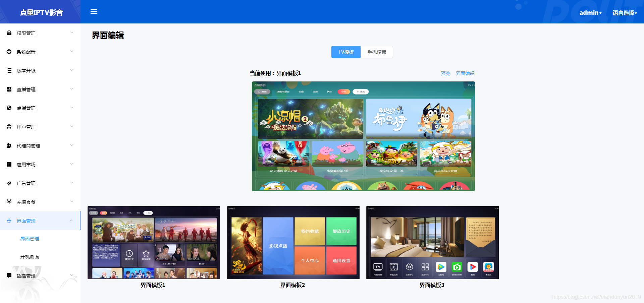This screenshot has height=303, width=644.
Task: Select the 界面模板1 thumbnail
Action: coord(154,243)
